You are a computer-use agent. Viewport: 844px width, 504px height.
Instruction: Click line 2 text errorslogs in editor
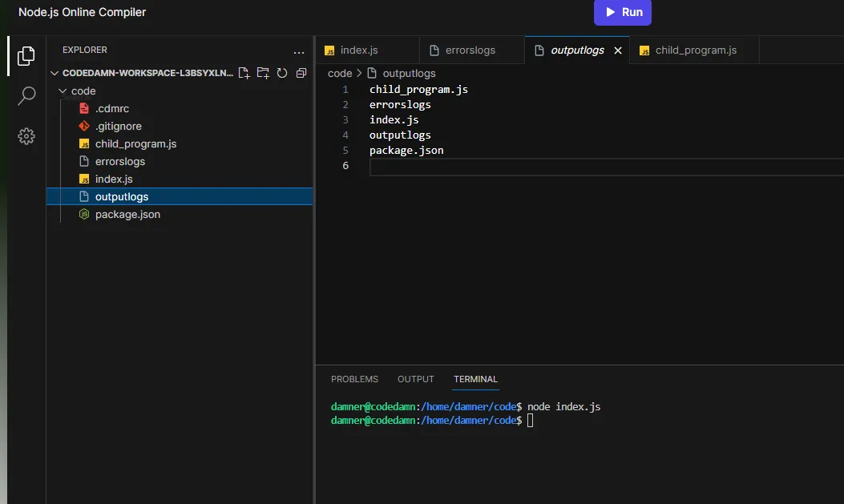[400, 104]
